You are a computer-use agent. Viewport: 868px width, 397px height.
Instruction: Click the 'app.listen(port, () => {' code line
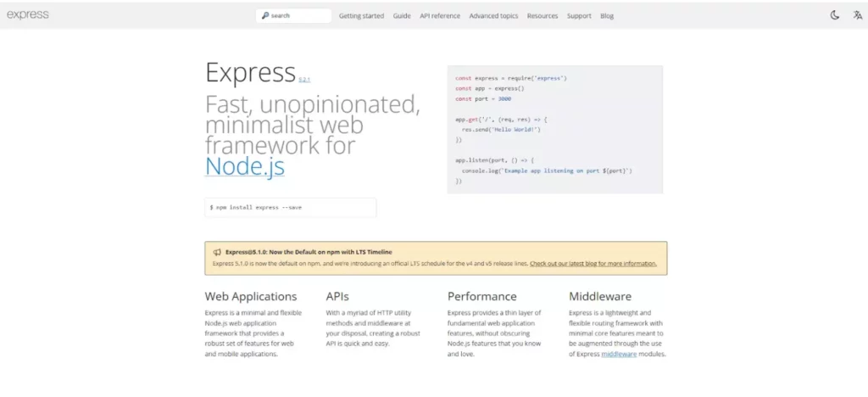(494, 160)
